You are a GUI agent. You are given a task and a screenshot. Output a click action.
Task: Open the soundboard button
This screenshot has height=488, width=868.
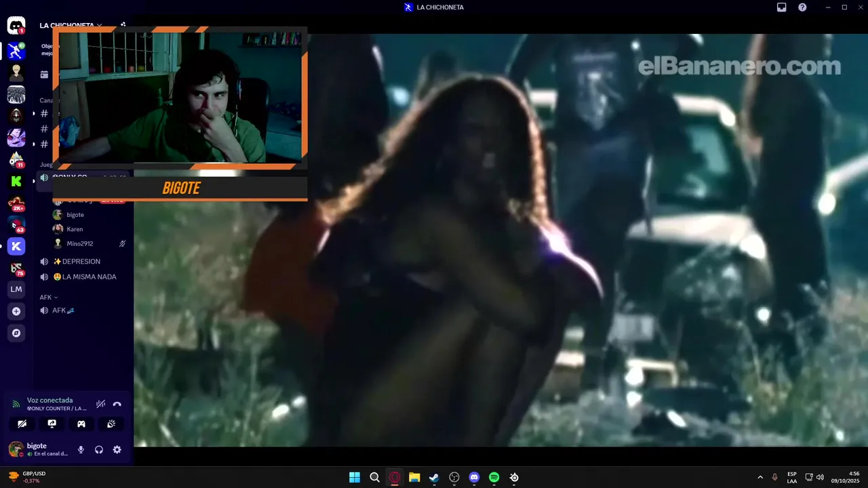111,424
